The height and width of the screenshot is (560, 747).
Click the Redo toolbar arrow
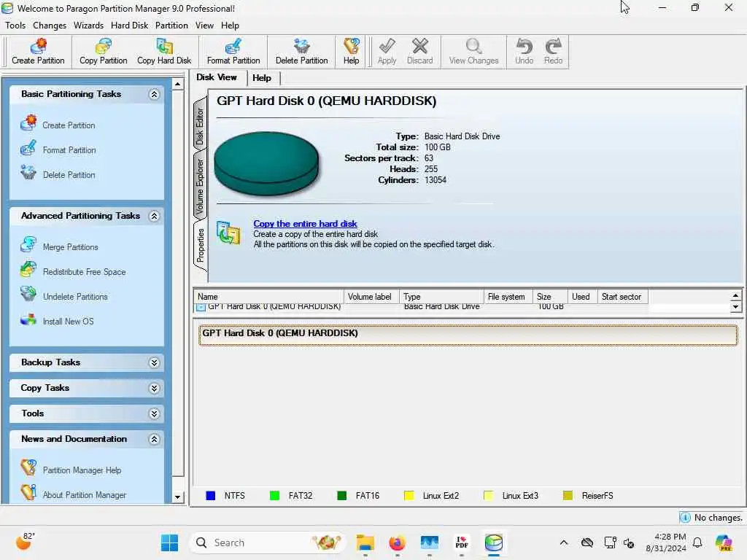pos(553,52)
